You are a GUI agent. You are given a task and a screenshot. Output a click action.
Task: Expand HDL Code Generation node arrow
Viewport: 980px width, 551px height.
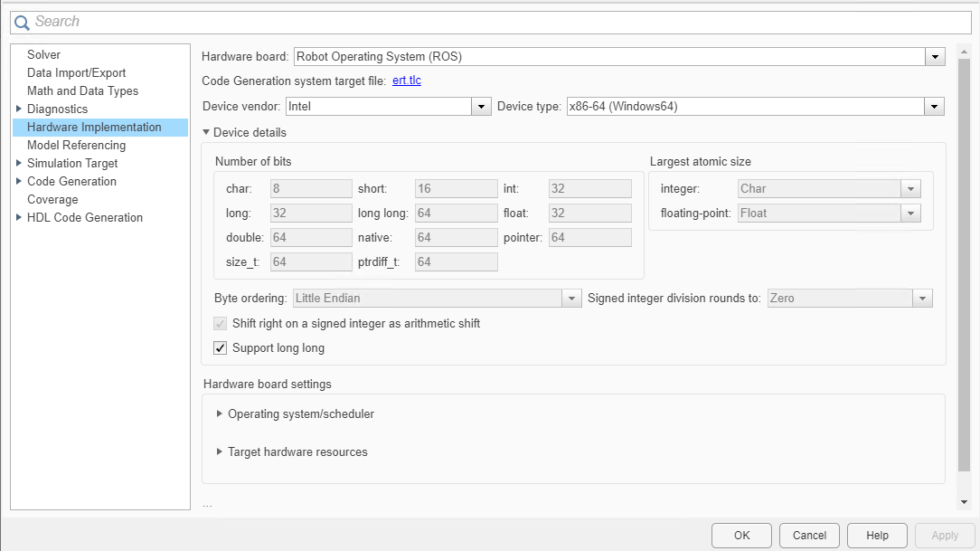pyautogui.click(x=19, y=218)
